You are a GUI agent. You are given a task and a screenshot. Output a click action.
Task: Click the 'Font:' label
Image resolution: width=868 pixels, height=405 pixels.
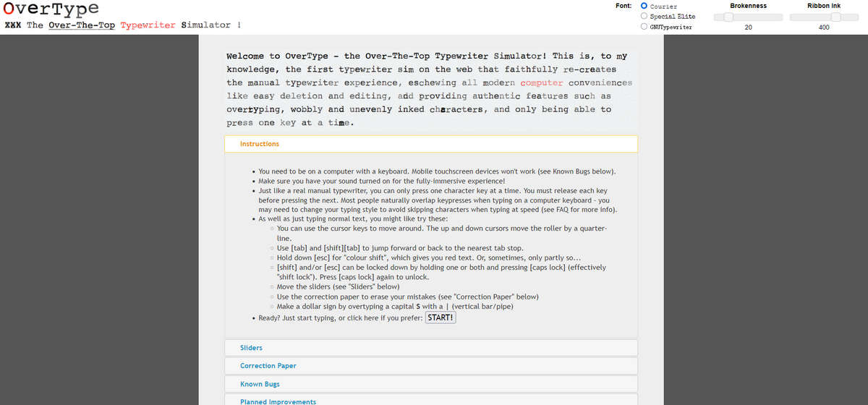tap(624, 6)
